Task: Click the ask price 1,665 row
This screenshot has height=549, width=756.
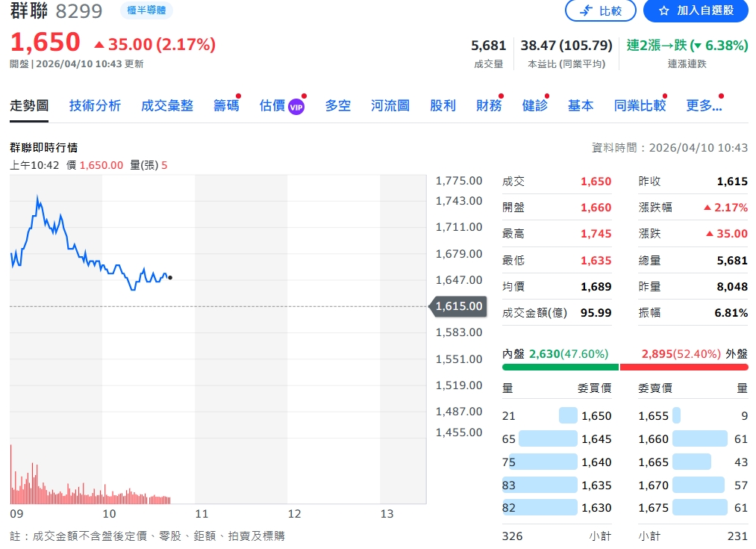Action: coord(693,462)
